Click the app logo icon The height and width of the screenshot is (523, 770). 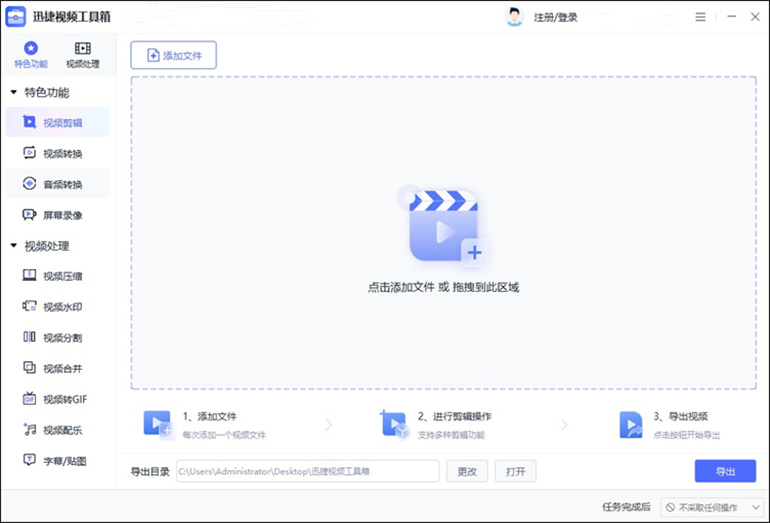point(16,17)
